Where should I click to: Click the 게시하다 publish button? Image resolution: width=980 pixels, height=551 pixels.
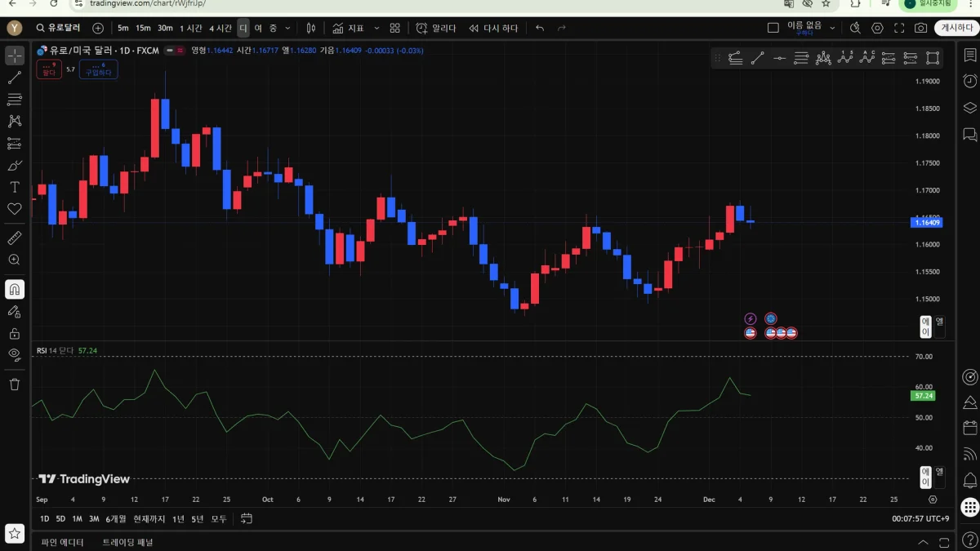point(956,28)
